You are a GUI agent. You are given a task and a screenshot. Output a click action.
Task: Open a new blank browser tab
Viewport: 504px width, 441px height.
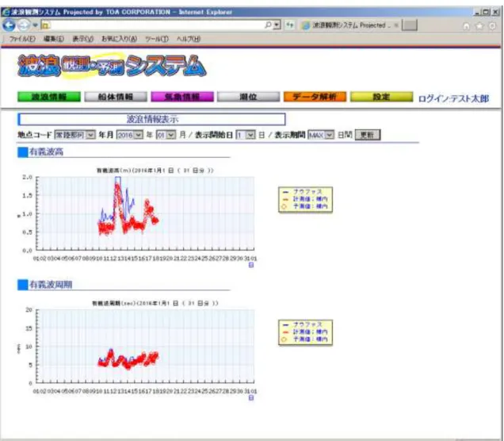click(410, 25)
